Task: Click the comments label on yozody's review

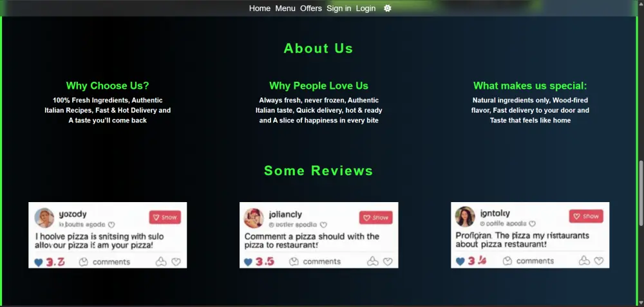Action: [x=111, y=262]
